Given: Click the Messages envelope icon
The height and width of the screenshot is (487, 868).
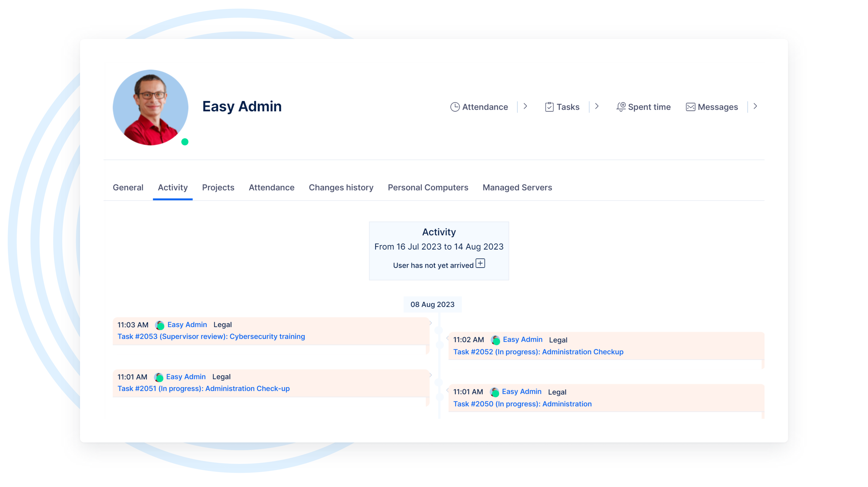Looking at the screenshot, I should click(690, 107).
